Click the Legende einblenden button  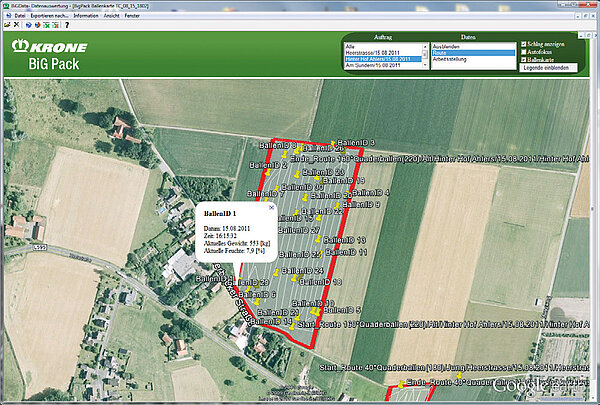point(549,68)
